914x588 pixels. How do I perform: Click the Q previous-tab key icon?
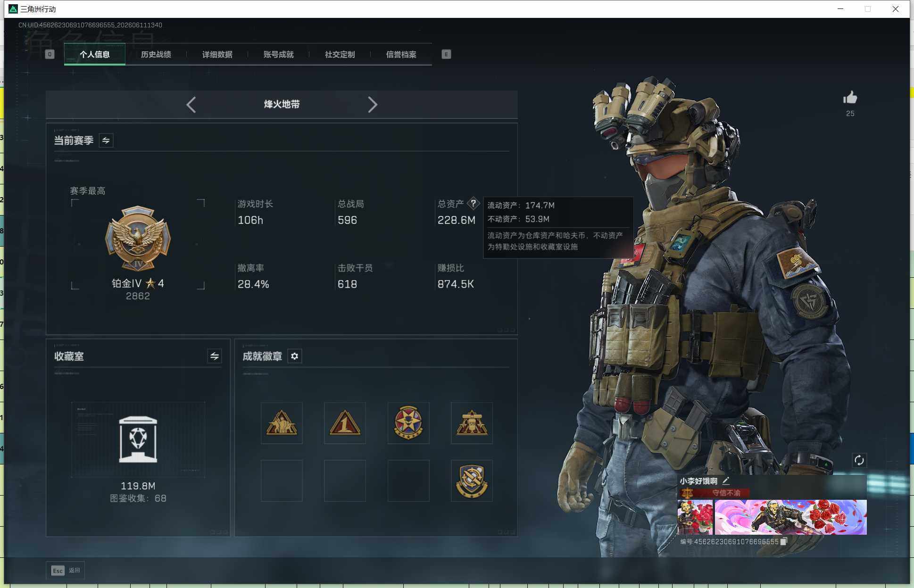tap(50, 54)
